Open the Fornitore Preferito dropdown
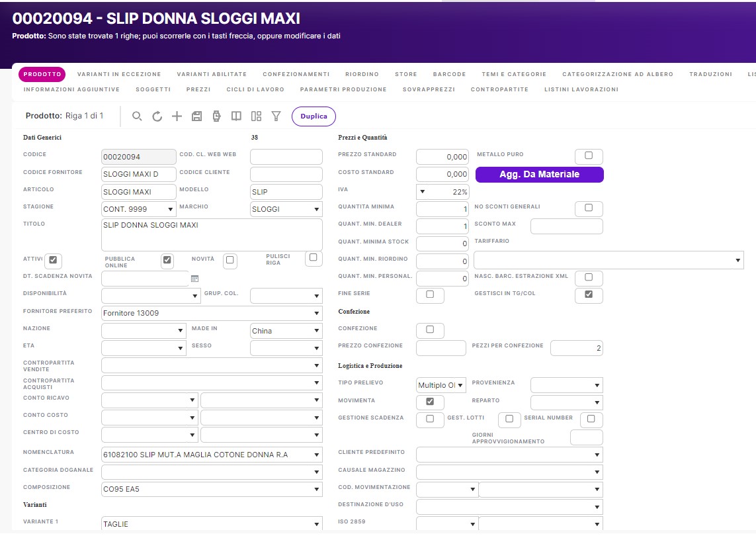Image resolution: width=756 pixels, height=536 pixels. [x=212, y=313]
